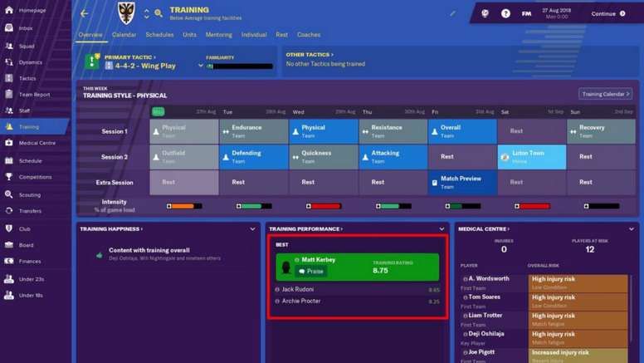Switch to the Mentoring tab
The image size is (644, 363).
tap(218, 35)
